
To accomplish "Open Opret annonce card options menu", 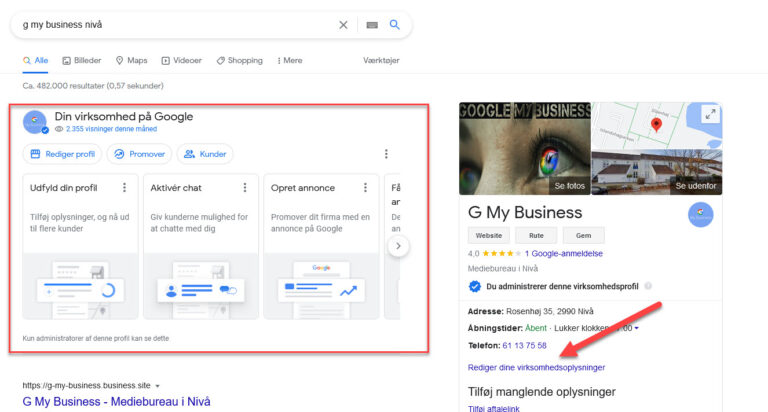I will 365,188.
